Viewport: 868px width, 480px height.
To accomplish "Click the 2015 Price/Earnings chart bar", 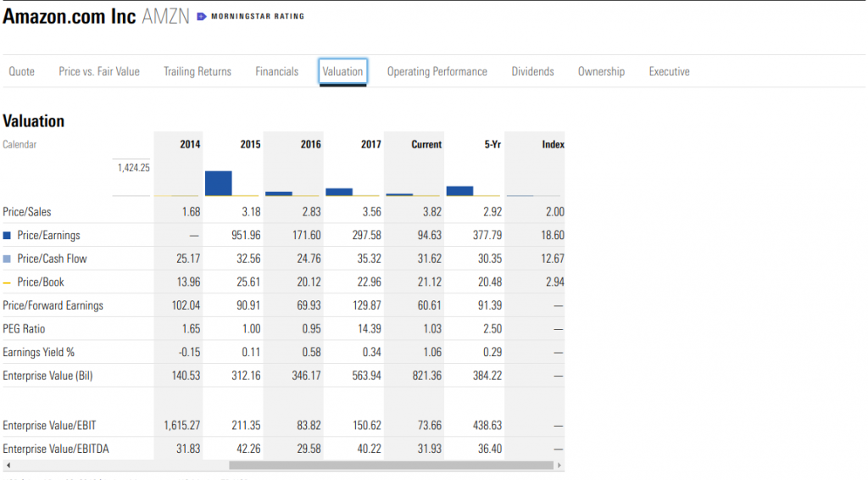I will [x=219, y=183].
